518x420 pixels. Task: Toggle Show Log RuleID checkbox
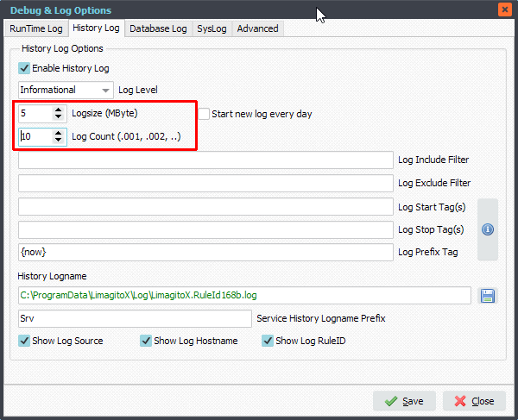[268, 341]
